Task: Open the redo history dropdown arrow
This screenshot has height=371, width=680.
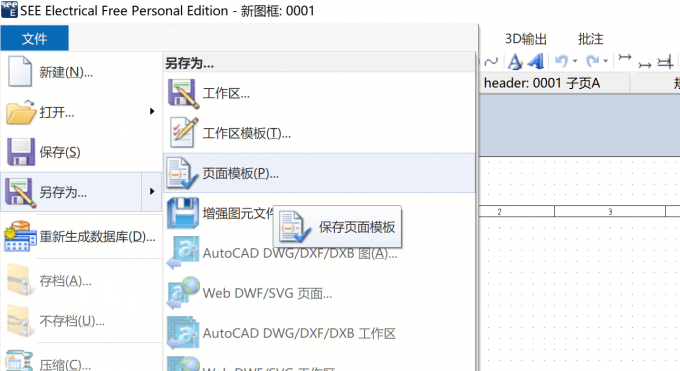Action: 605,61
